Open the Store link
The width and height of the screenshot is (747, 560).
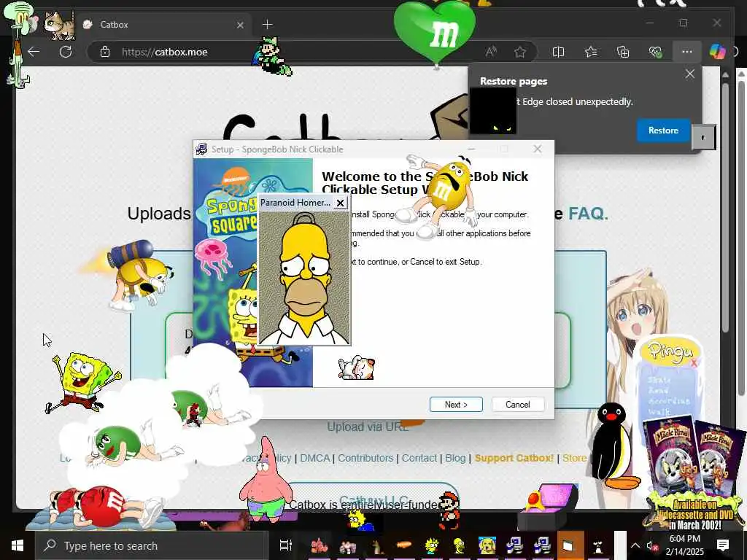575,458
